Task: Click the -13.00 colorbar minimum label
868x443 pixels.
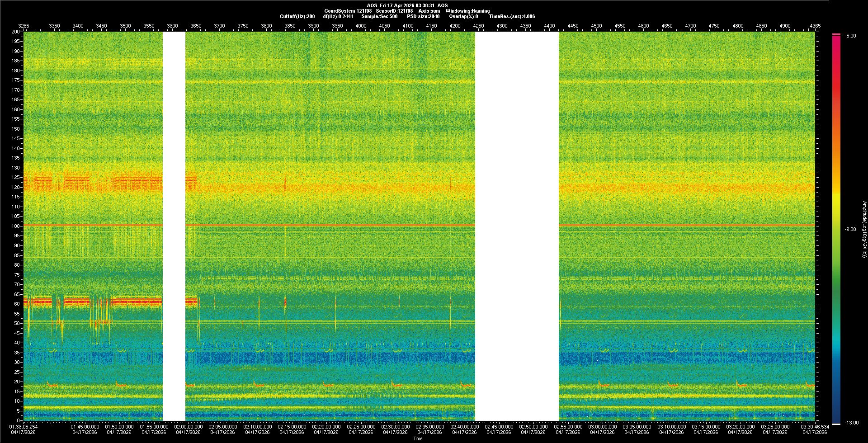Action: click(851, 423)
